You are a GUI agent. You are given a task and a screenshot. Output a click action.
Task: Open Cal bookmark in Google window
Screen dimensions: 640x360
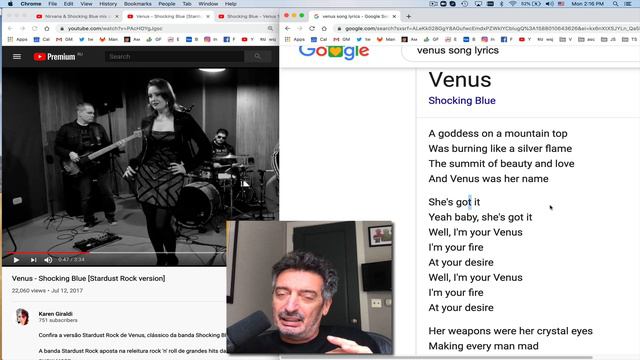320,40
